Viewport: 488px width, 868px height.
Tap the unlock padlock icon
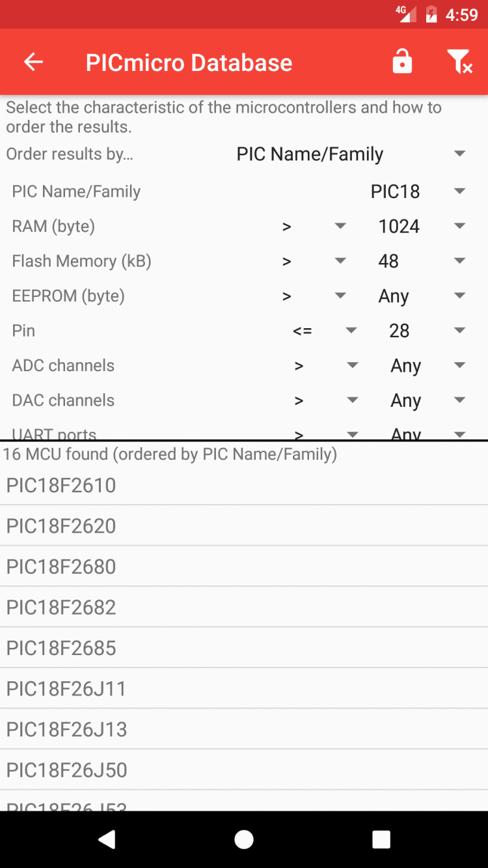point(402,63)
